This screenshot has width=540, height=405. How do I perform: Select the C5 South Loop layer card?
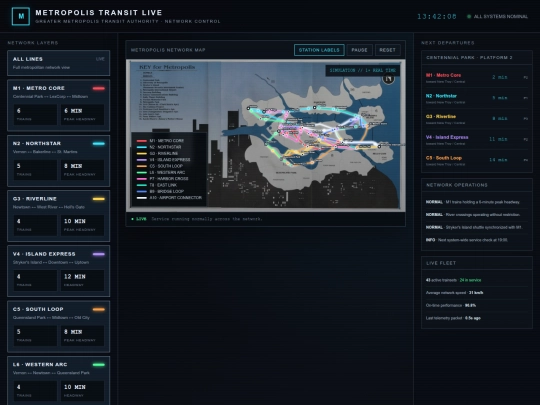pyautogui.click(x=59, y=326)
